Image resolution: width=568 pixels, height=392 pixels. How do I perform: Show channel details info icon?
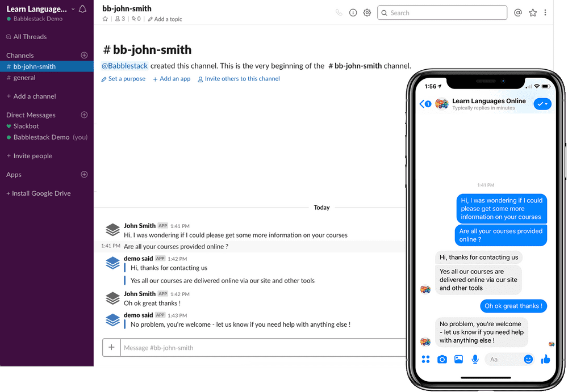353,12
